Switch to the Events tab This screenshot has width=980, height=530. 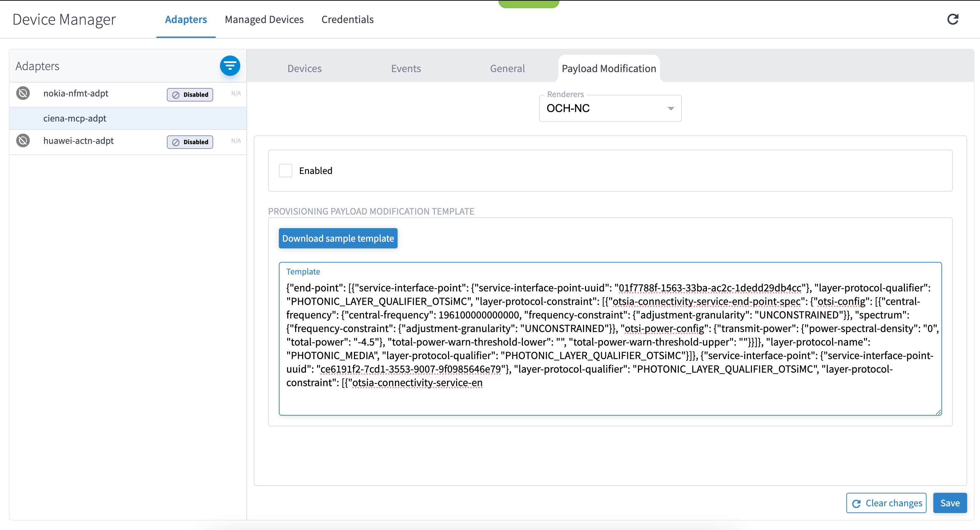405,68
